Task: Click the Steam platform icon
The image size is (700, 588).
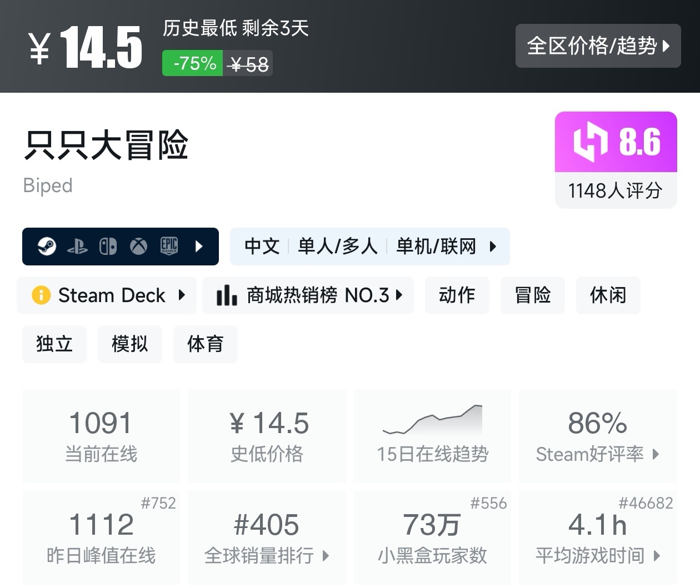Action: 47,246
